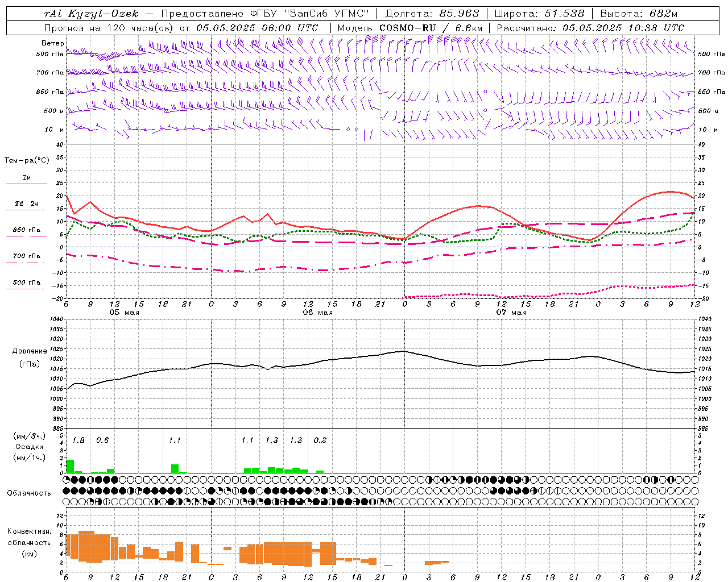Select the Высота: 682м header value
The height and width of the screenshot is (582, 728).
[x=639, y=14]
